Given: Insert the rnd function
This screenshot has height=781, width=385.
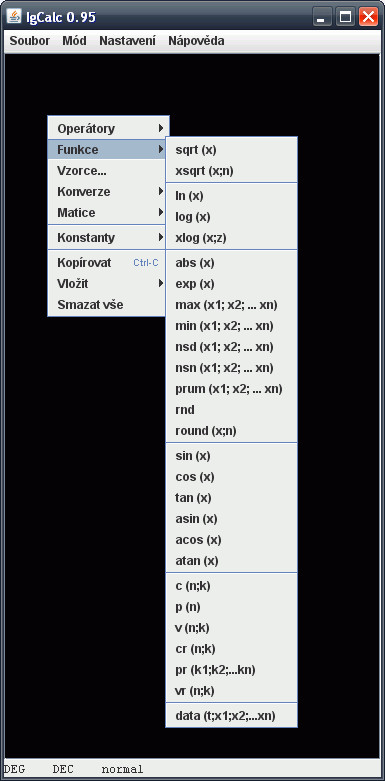Looking at the screenshot, I should (x=232, y=409).
